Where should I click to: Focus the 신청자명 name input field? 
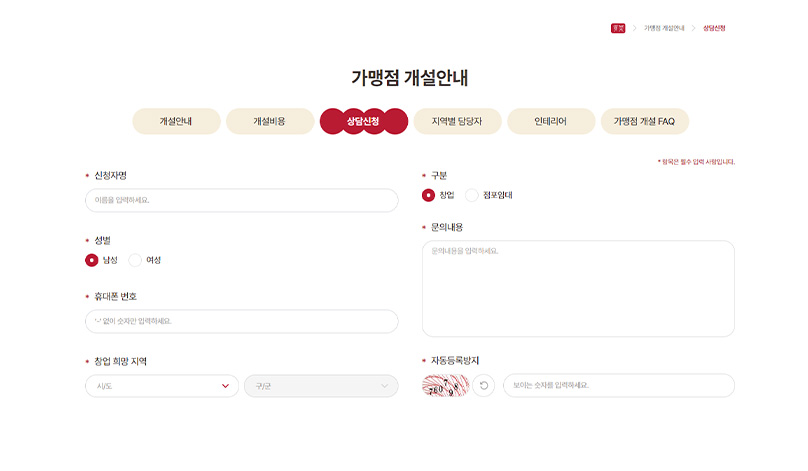[242, 200]
